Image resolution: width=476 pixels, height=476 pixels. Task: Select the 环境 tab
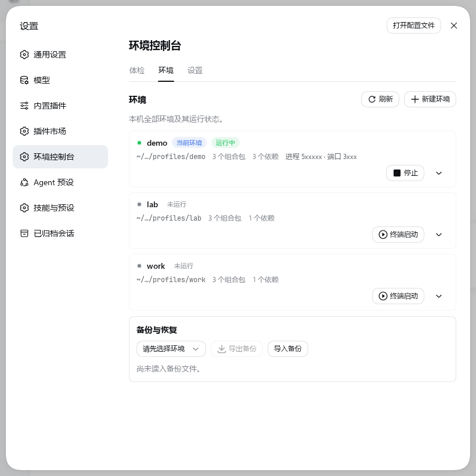tap(166, 70)
